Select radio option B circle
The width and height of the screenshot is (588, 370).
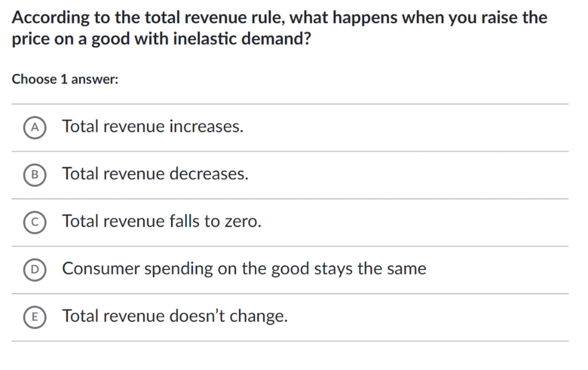click(x=35, y=175)
